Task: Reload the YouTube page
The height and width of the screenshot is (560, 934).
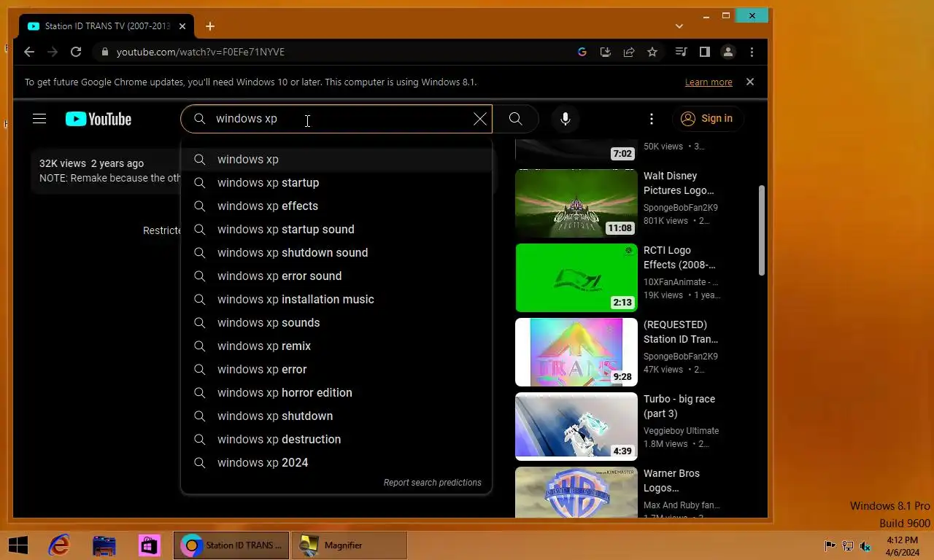Action: [x=76, y=52]
